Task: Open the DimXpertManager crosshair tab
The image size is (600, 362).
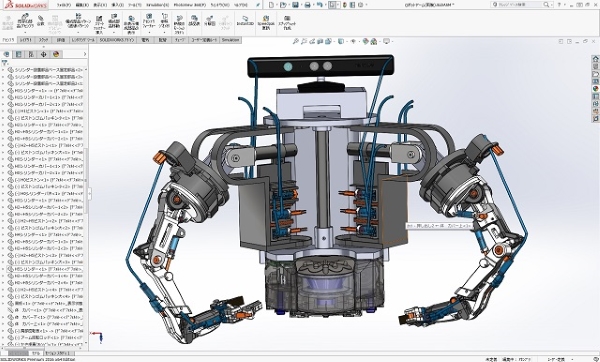Action: pos(43,54)
